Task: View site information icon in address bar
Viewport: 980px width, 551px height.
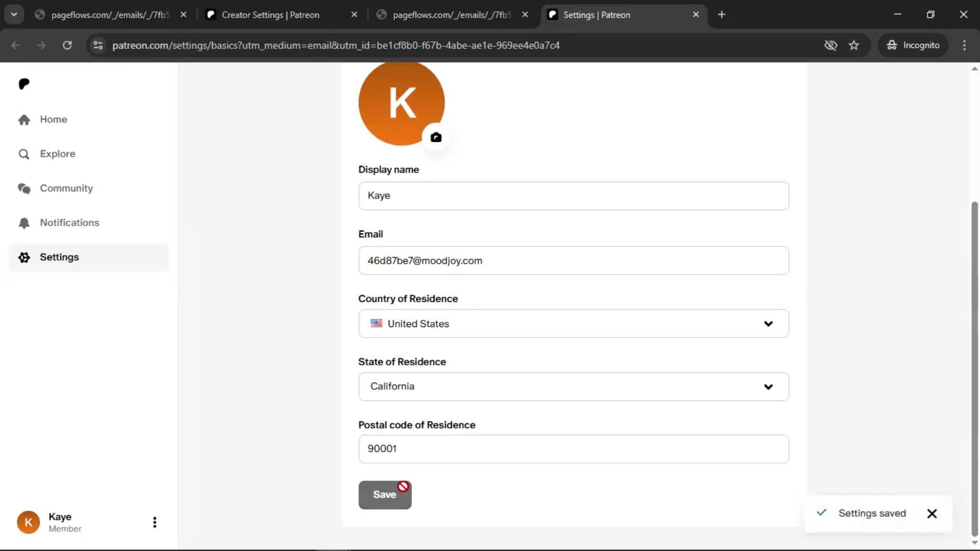Action: [98, 45]
